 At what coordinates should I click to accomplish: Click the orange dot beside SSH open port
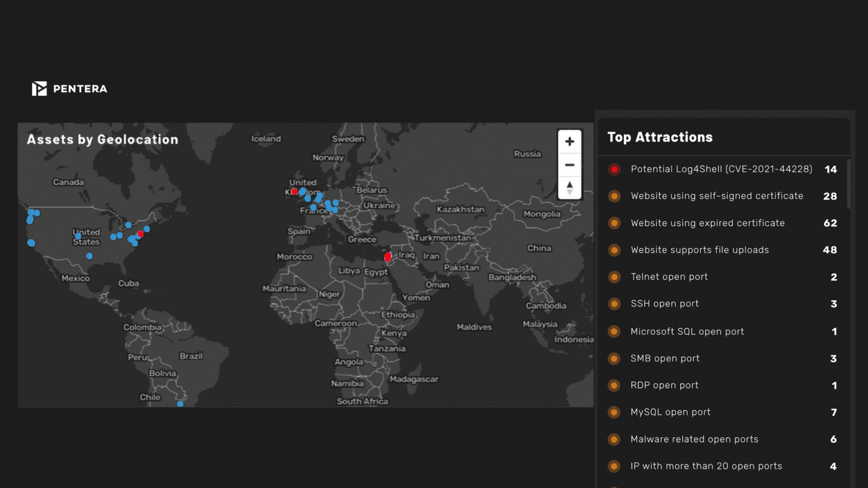tap(614, 304)
